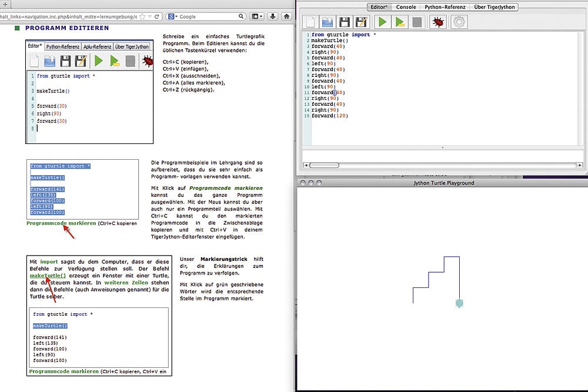588x392 pixels.
Task: Switch to the Console tab
Action: (x=406, y=7)
